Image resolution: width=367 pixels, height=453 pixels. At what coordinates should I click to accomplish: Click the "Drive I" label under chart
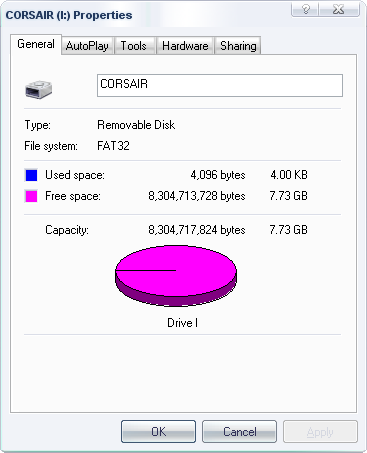point(182,323)
